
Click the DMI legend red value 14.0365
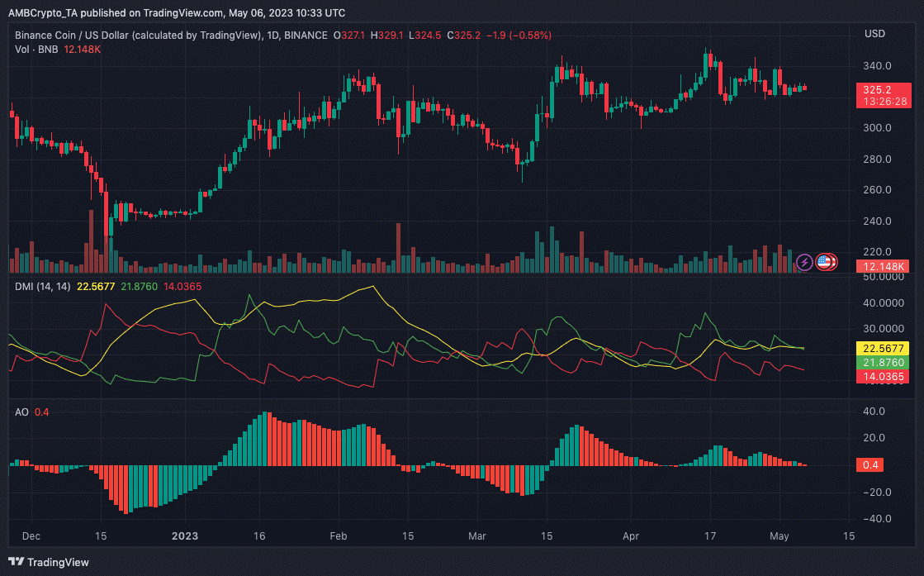182,287
